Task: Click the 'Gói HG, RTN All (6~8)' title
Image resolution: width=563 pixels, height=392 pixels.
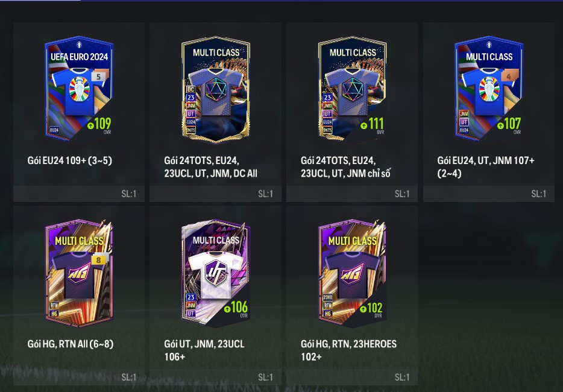Action: pyautogui.click(x=71, y=344)
